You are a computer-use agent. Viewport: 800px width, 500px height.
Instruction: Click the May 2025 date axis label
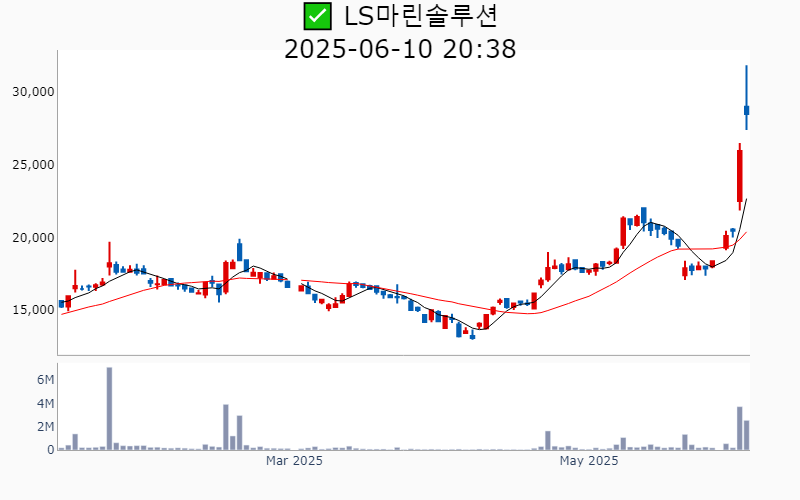[589, 461]
